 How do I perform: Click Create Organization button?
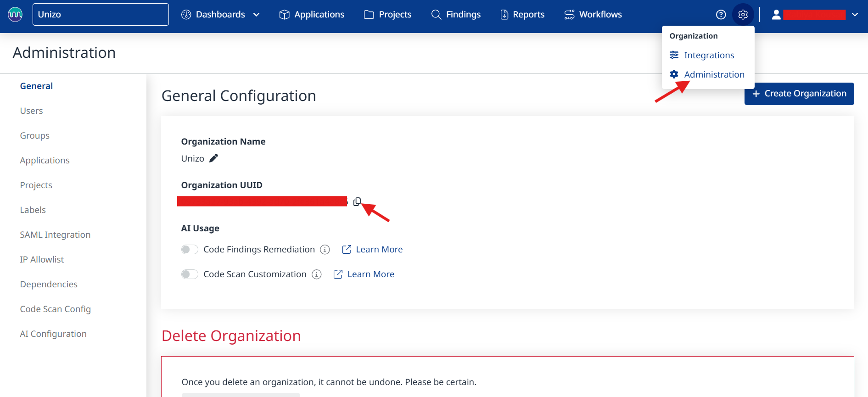pyautogui.click(x=799, y=94)
